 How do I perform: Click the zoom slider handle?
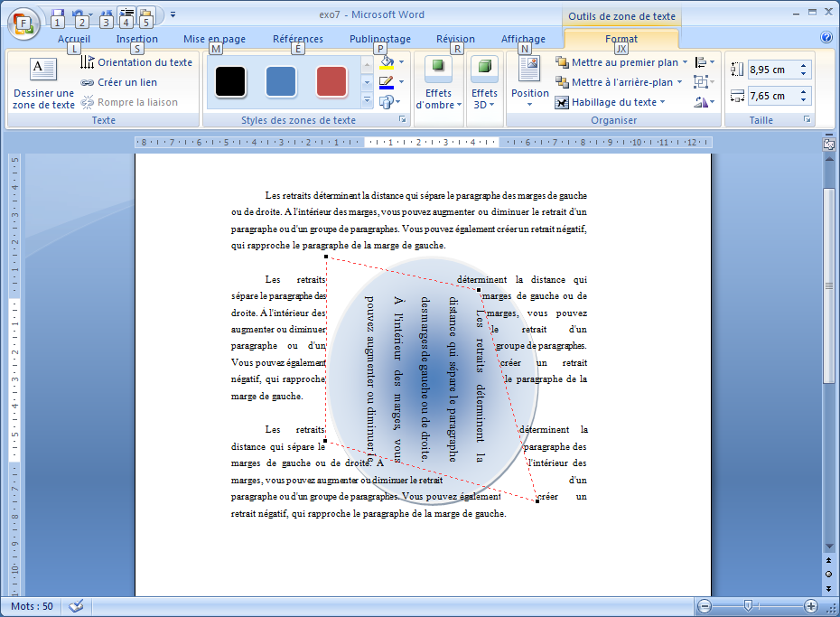coord(749,606)
